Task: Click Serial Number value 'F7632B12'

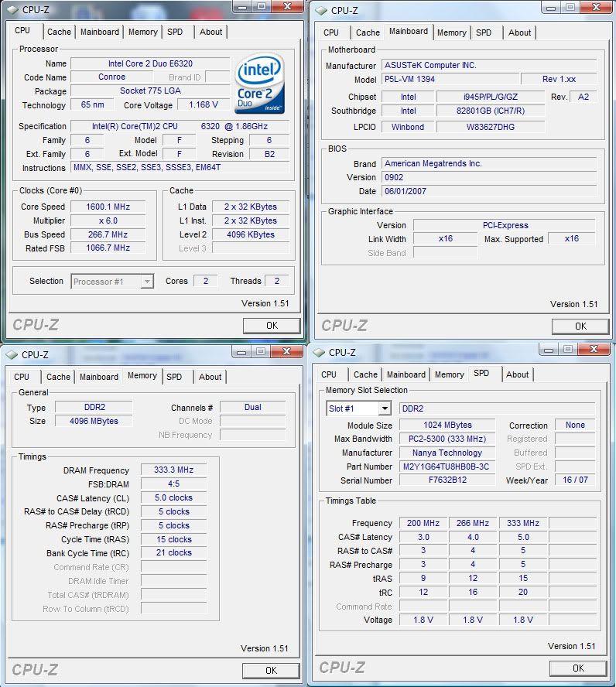Action: (x=447, y=480)
